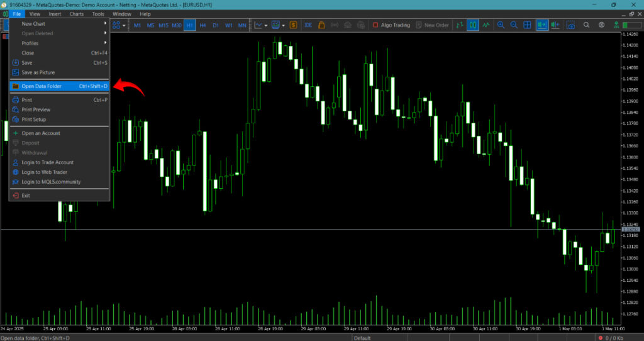Click the Default profile in the status bar
Viewport: 644px width, 341px height.
pos(362,338)
